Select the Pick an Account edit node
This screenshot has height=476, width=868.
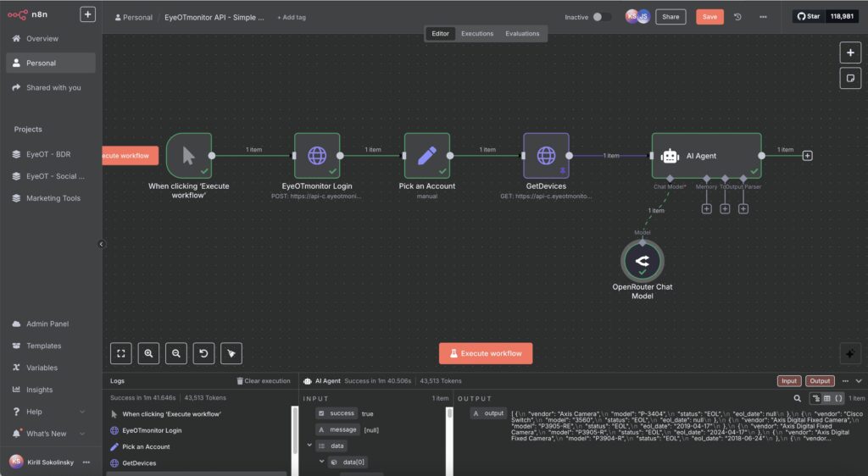[x=427, y=156]
